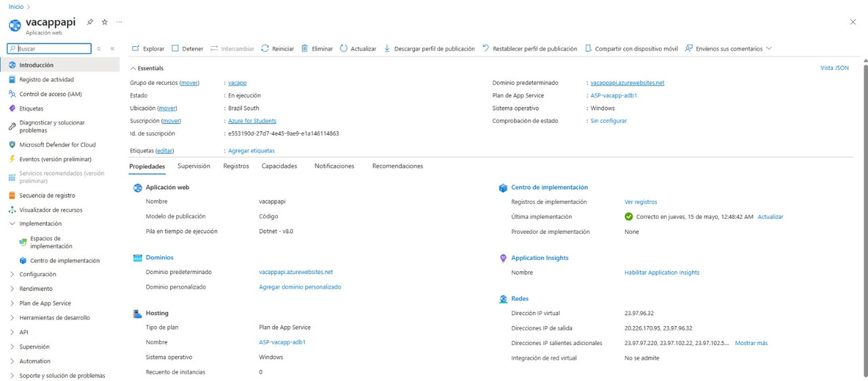Switch to the Notificaciones tab
The width and height of the screenshot is (868, 381).
coord(334,166)
